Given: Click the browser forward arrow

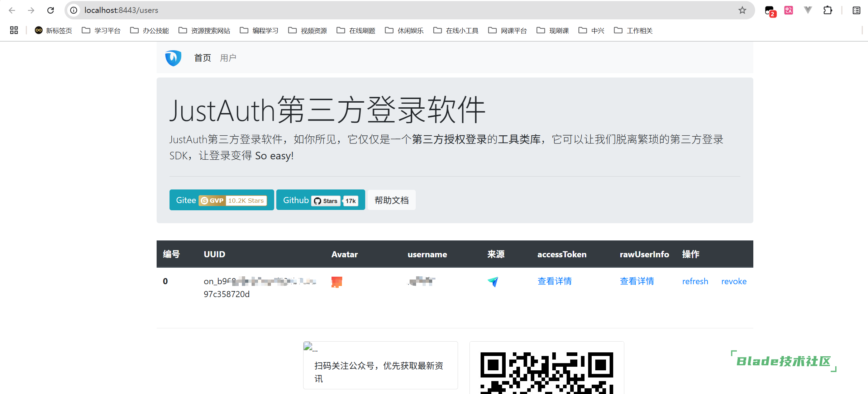Looking at the screenshot, I should 31,10.
